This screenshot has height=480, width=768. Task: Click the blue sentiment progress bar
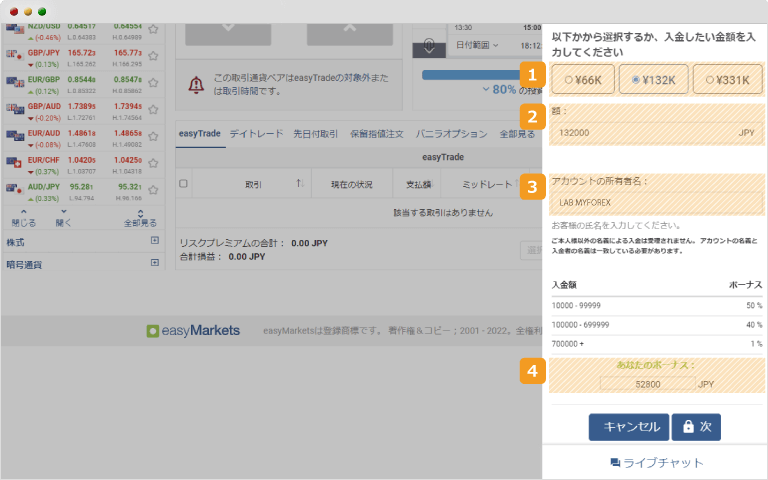coord(470,74)
